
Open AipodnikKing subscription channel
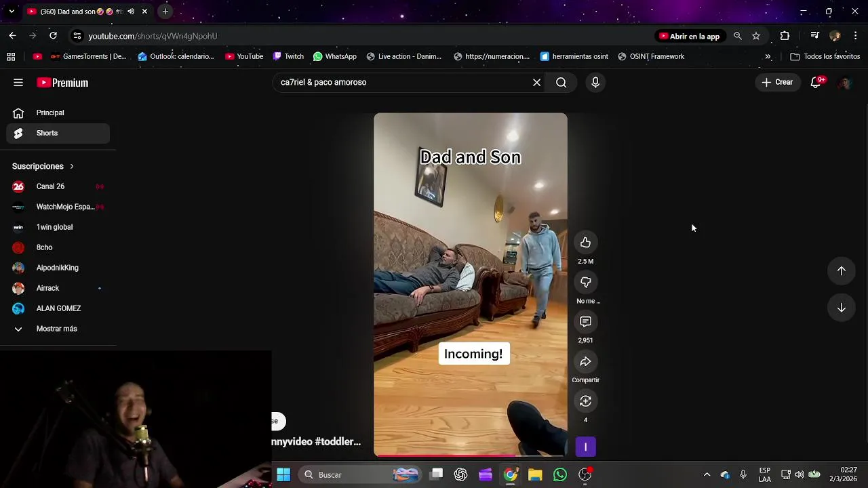click(x=58, y=268)
